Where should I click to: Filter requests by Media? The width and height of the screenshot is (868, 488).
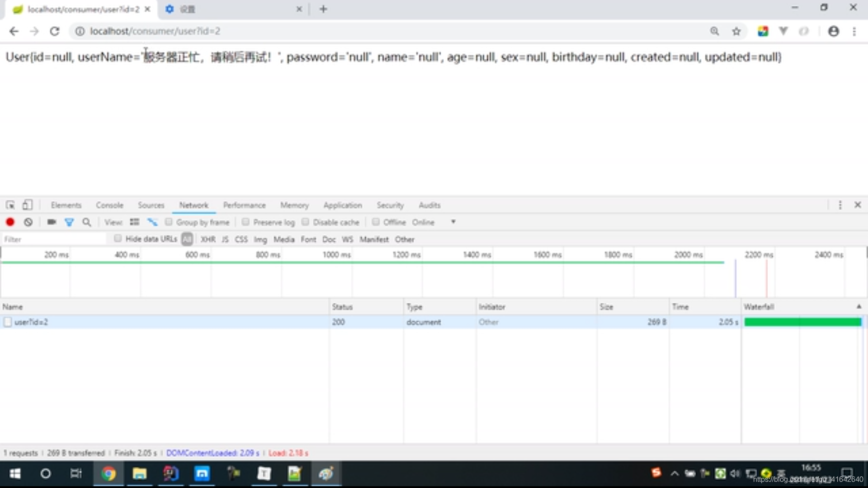coord(284,239)
